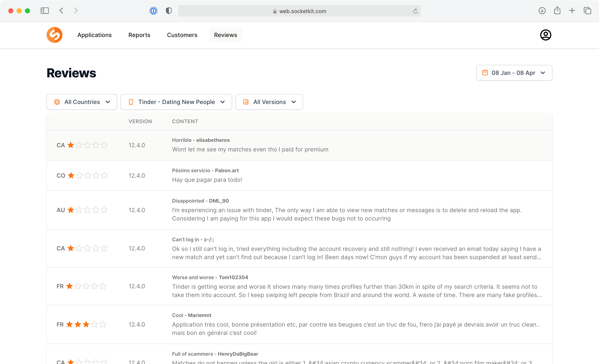Image resolution: width=599 pixels, height=364 pixels.
Task: Open the user account profile icon
Action: 545,35
